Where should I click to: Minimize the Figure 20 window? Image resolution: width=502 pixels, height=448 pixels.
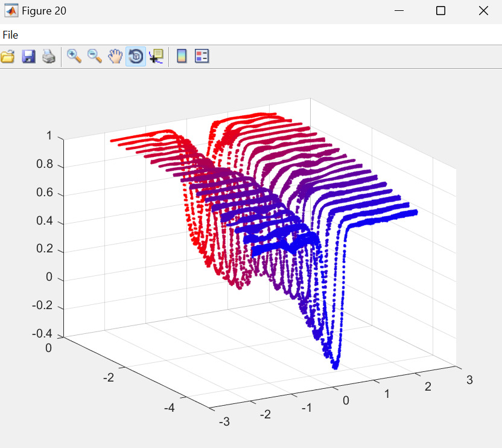(399, 11)
